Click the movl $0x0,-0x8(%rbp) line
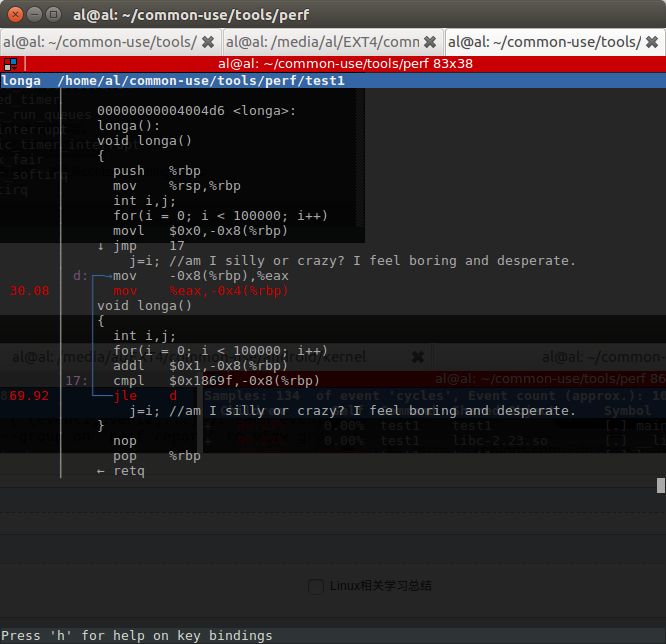The image size is (666, 644). coord(200,231)
